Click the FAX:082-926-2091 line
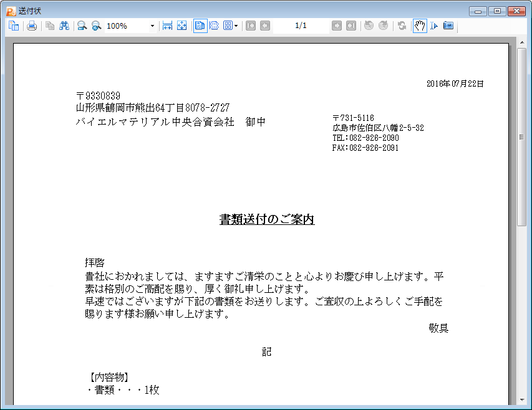The image size is (532, 410). (x=365, y=148)
